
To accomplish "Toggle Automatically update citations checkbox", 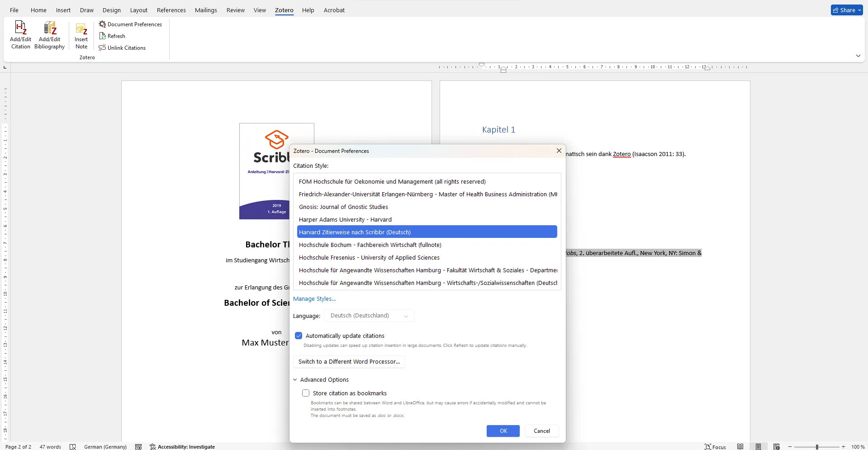I will [299, 336].
